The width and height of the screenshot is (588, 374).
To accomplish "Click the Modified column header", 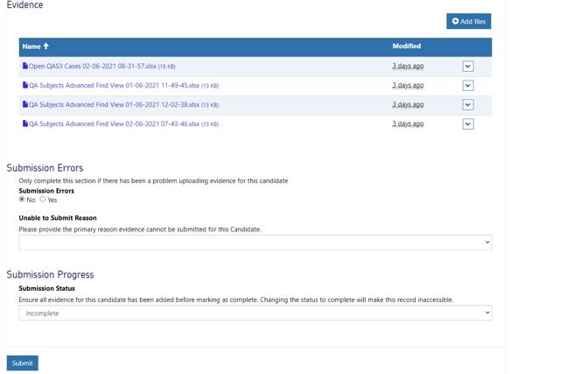I will pyautogui.click(x=407, y=46).
